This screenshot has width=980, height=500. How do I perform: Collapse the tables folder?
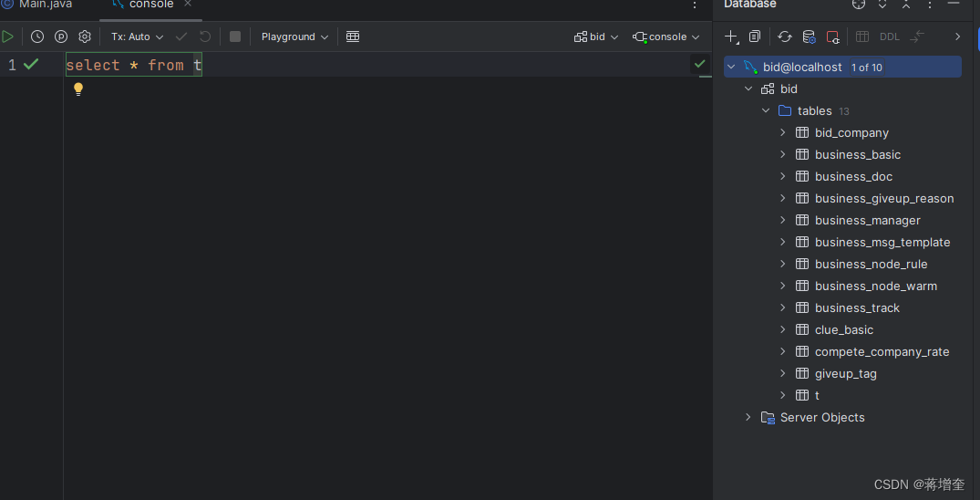(766, 110)
